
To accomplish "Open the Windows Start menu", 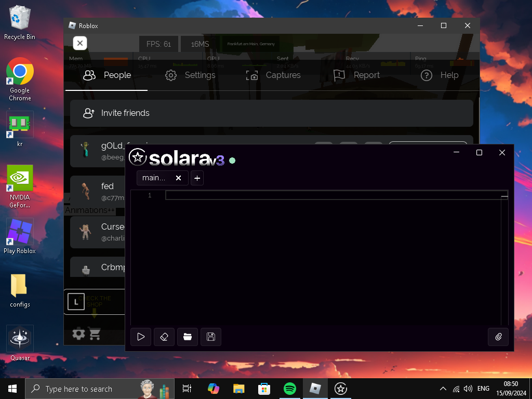I will click(12, 389).
